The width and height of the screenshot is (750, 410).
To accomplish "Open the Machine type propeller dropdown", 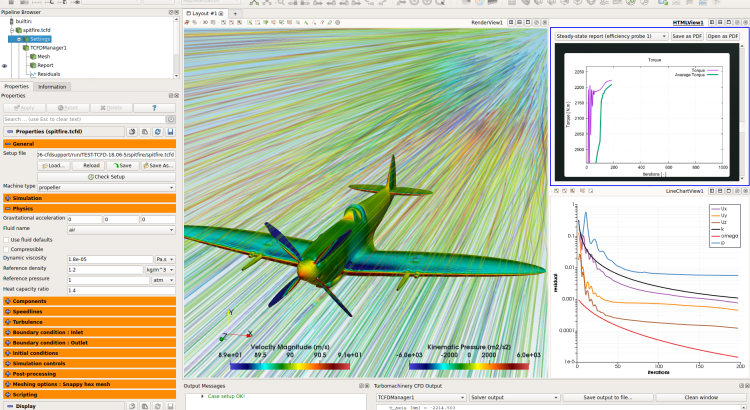I will 106,188.
